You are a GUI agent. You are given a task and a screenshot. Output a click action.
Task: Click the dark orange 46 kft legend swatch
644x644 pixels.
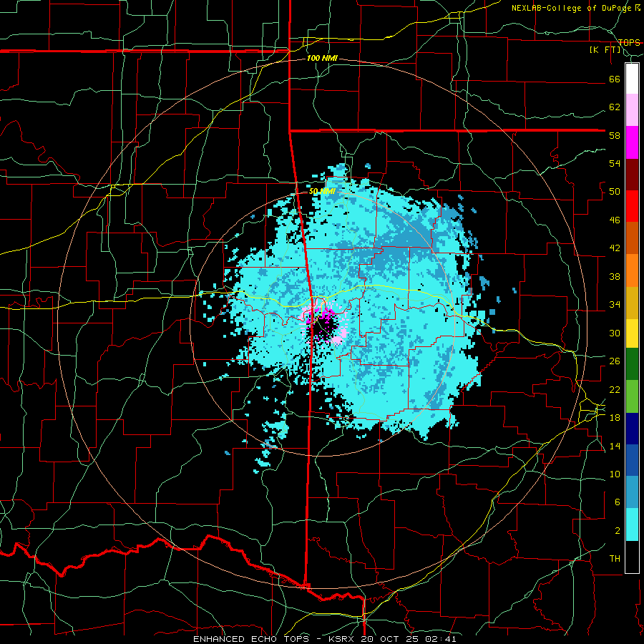[632, 238]
